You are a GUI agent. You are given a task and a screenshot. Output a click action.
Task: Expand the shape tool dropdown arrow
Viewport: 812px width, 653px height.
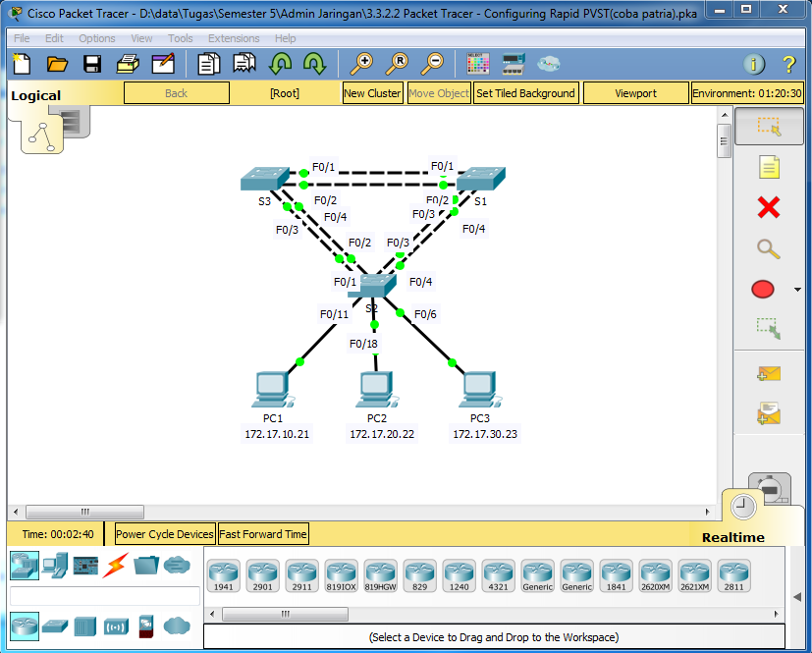797,290
